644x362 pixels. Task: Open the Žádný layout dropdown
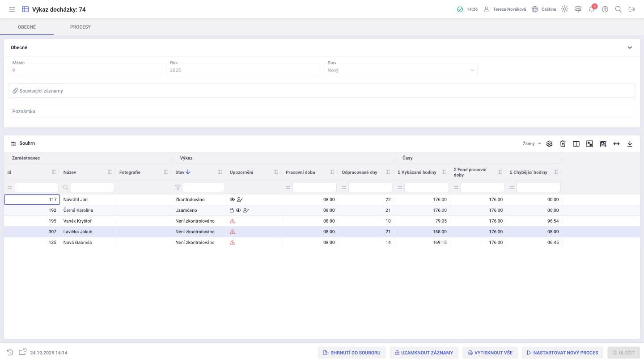(532, 144)
